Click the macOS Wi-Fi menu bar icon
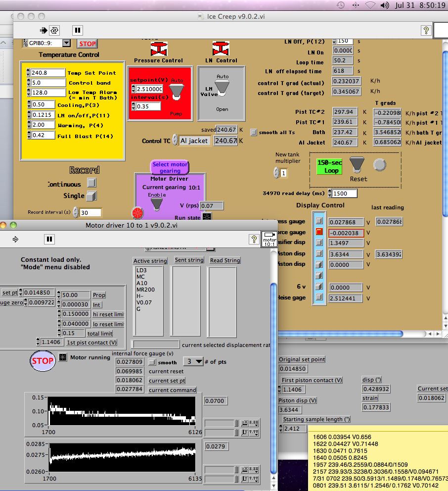This screenshot has height=491, width=448. point(369,5)
